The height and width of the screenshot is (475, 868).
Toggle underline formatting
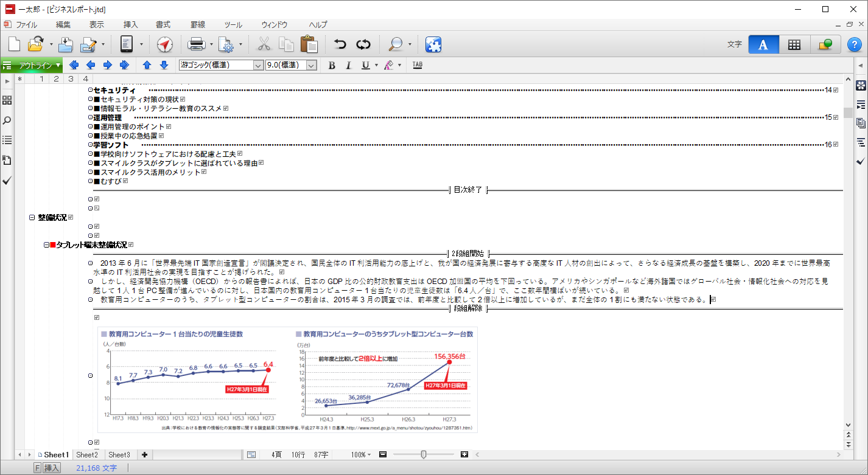click(x=366, y=65)
